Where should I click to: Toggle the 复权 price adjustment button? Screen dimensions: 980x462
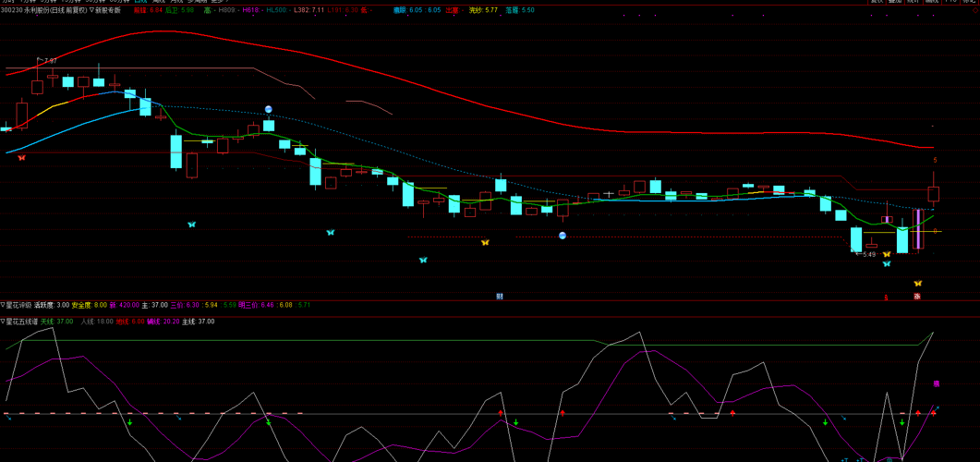click(x=877, y=2)
